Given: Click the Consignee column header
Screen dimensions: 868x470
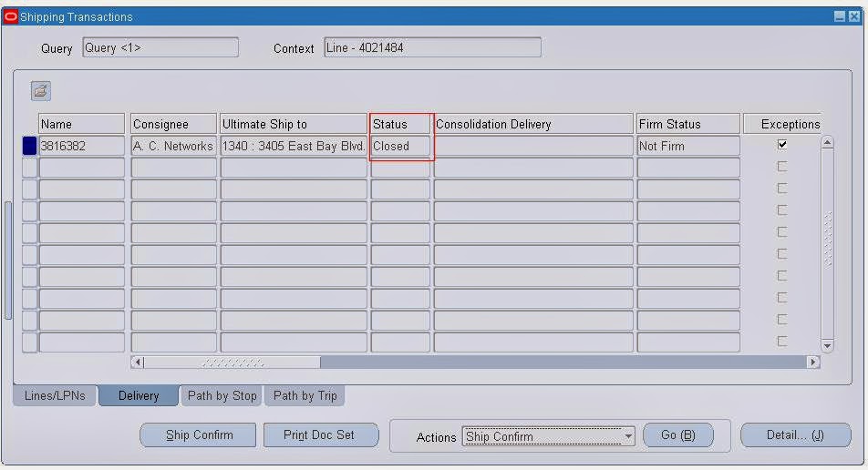Looking at the screenshot, I should tap(174, 124).
